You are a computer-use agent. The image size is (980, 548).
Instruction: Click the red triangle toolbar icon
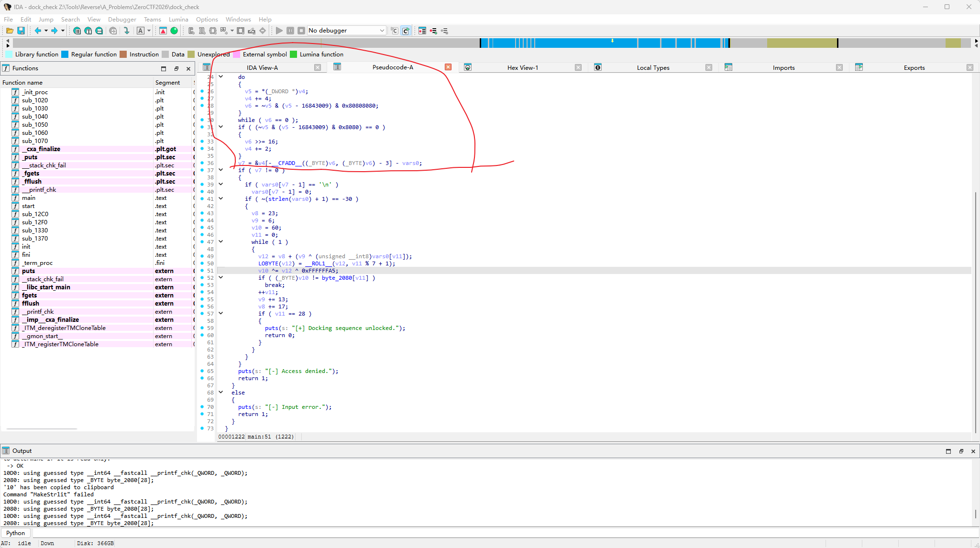pyautogui.click(x=163, y=31)
